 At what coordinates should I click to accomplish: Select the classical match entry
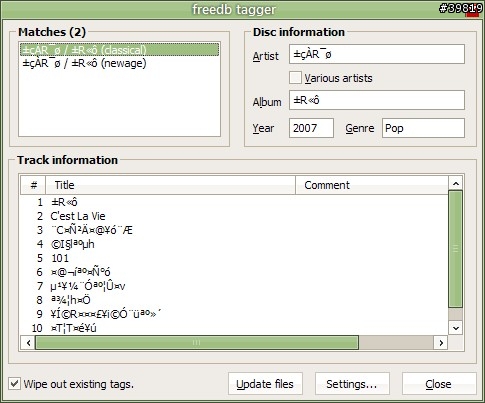(119, 50)
